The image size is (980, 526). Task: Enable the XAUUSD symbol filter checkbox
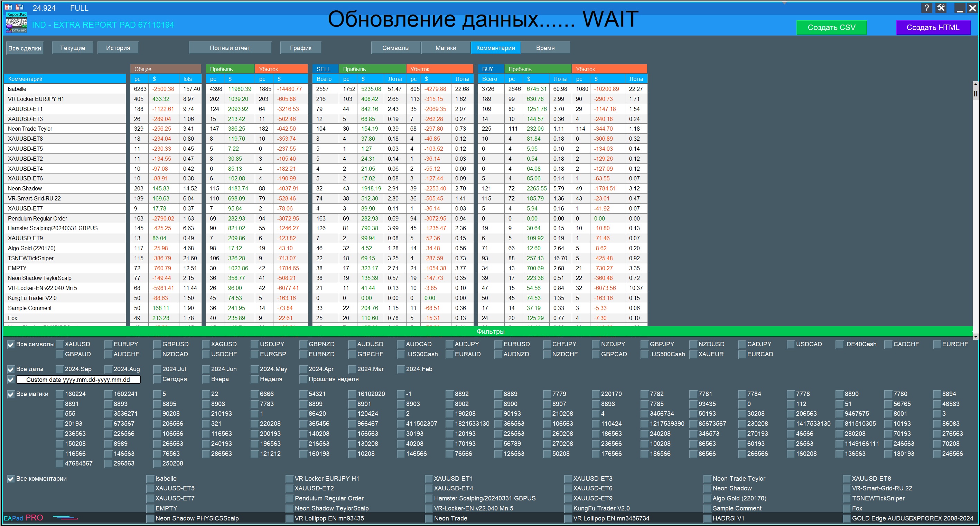point(60,345)
